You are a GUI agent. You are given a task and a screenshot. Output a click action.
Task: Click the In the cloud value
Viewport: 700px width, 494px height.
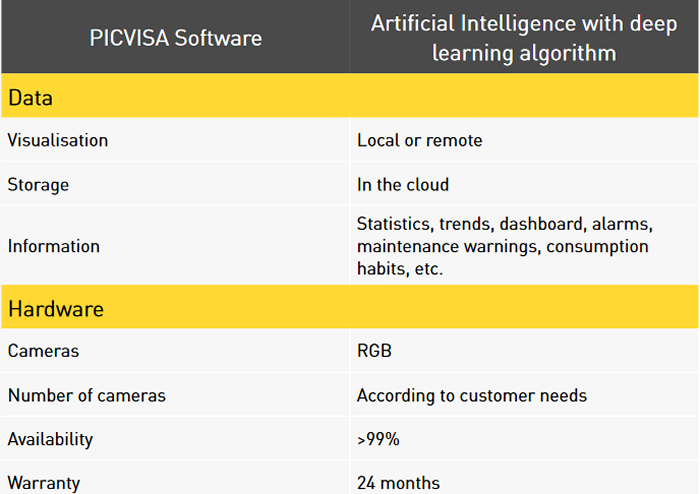(403, 185)
